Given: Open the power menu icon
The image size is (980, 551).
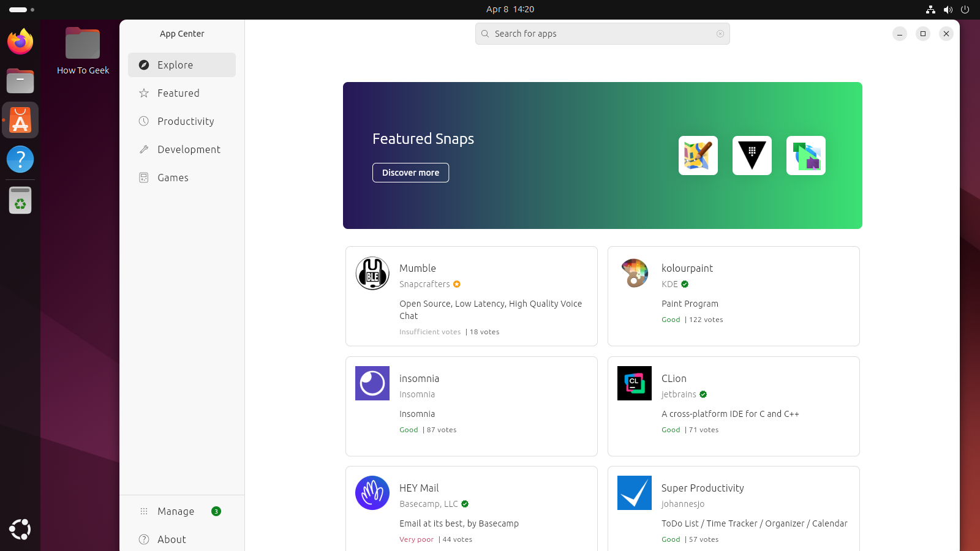Looking at the screenshot, I should pos(965,9).
